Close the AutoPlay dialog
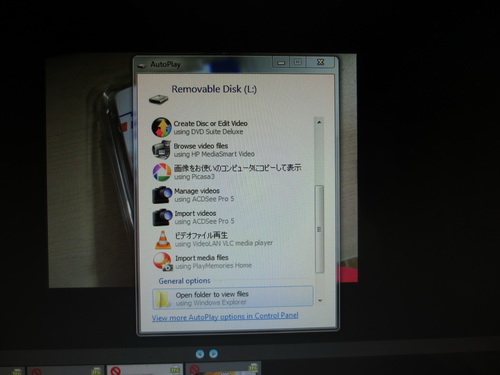The width and height of the screenshot is (500, 375). tap(320, 62)
